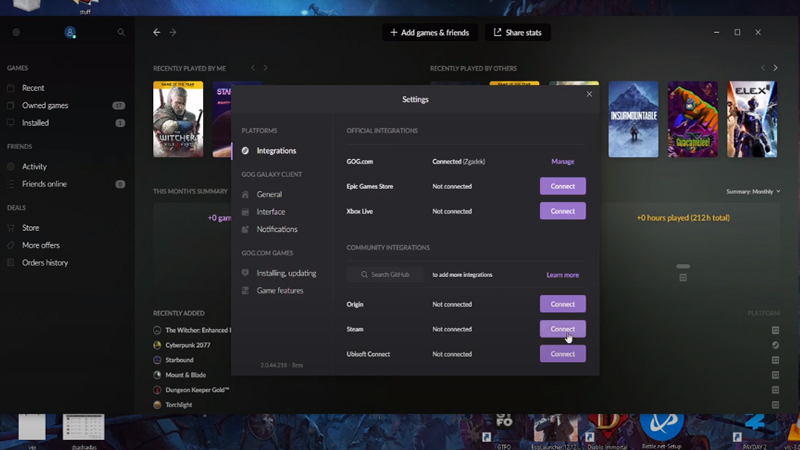Connect the Epic Games Store integration
800x450 pixels.
tap(562, 186)
